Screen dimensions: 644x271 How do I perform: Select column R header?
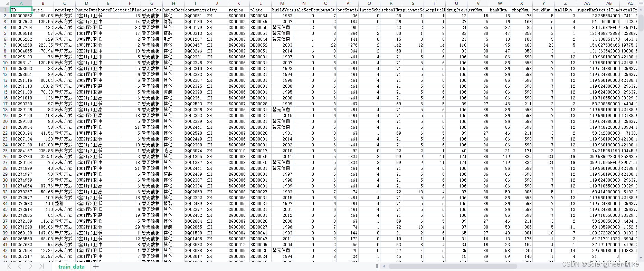(391, 3)
